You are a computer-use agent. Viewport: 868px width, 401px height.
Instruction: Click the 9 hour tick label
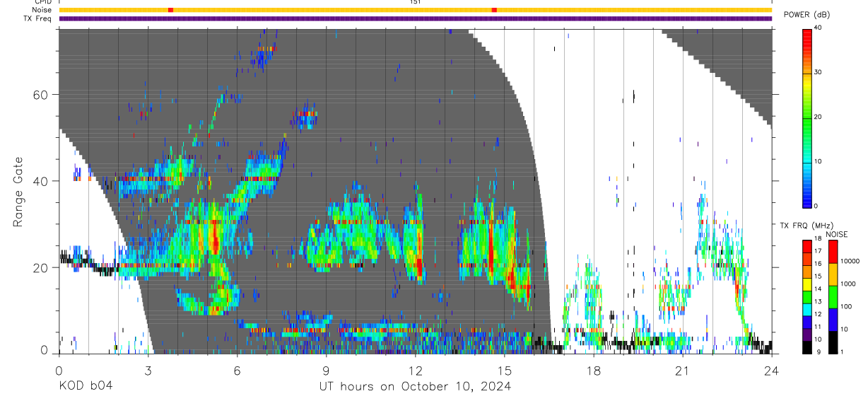click(x=326, y=371)
